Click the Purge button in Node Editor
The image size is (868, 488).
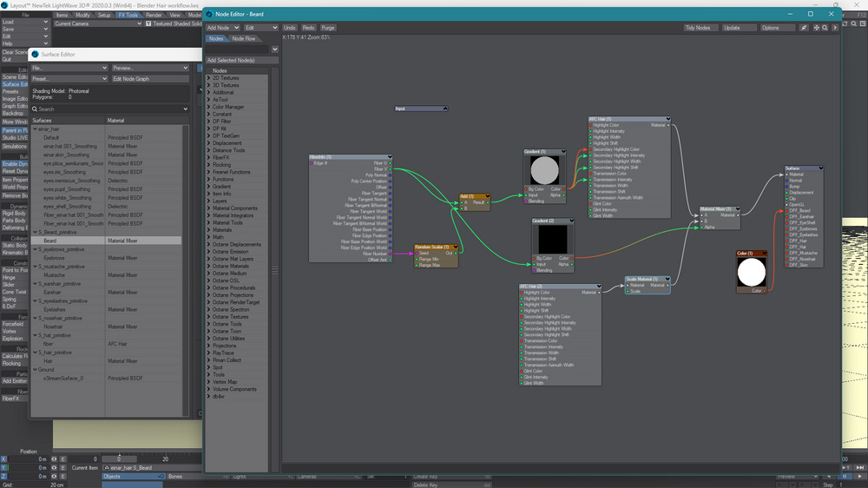point(328,28)
